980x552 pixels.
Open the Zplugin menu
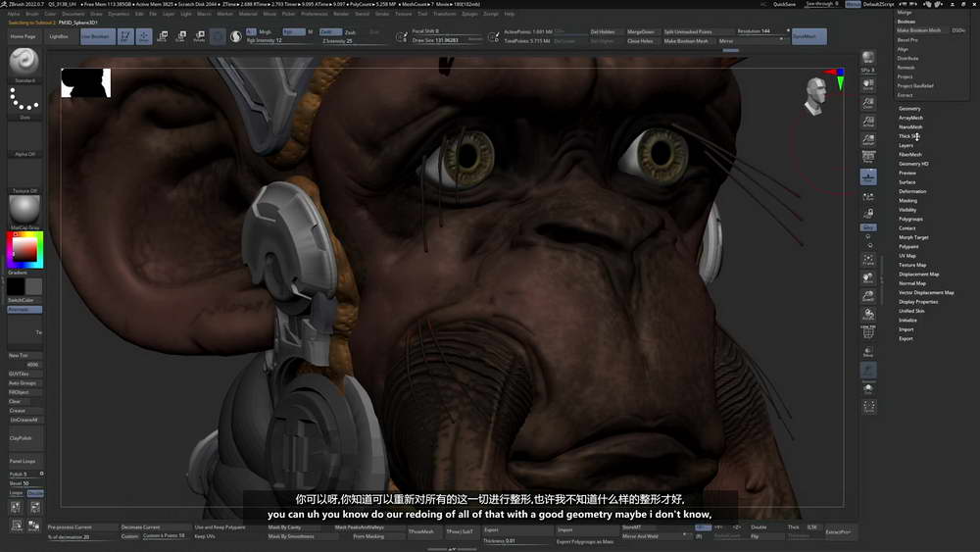point(469,14)
